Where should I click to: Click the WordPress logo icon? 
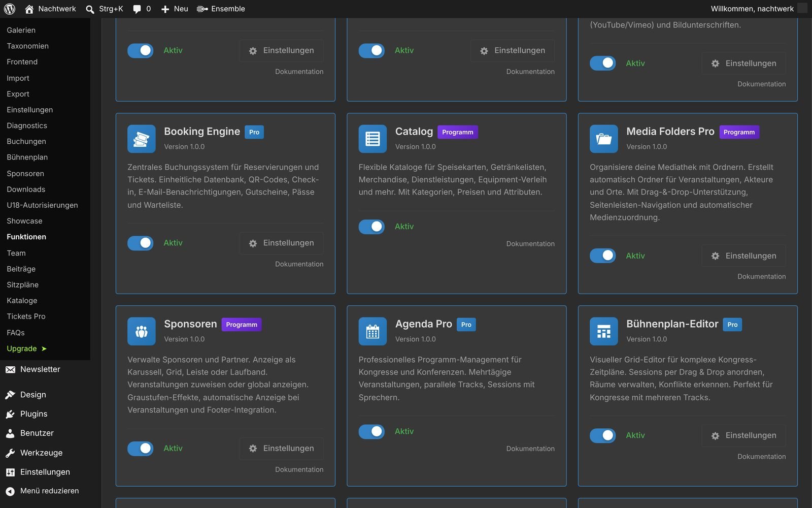point(10,9)
